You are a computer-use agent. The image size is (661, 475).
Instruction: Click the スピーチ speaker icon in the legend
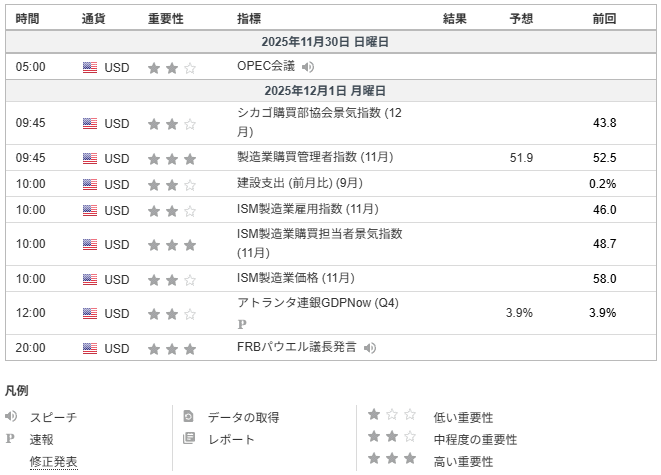[11, 417]
